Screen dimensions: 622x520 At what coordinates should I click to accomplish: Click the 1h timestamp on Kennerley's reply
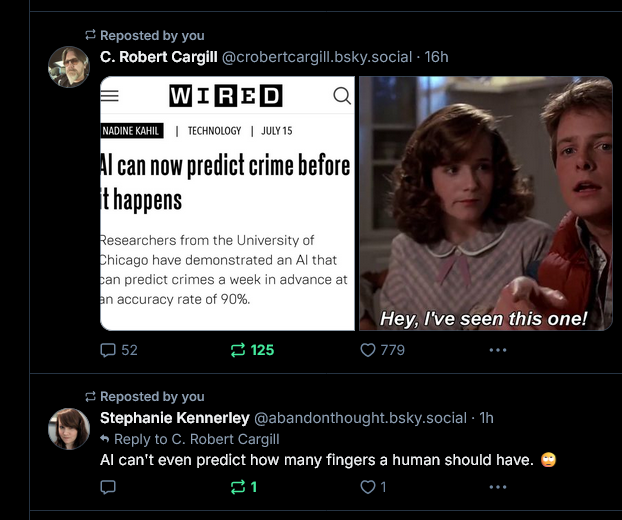[487, 418]
